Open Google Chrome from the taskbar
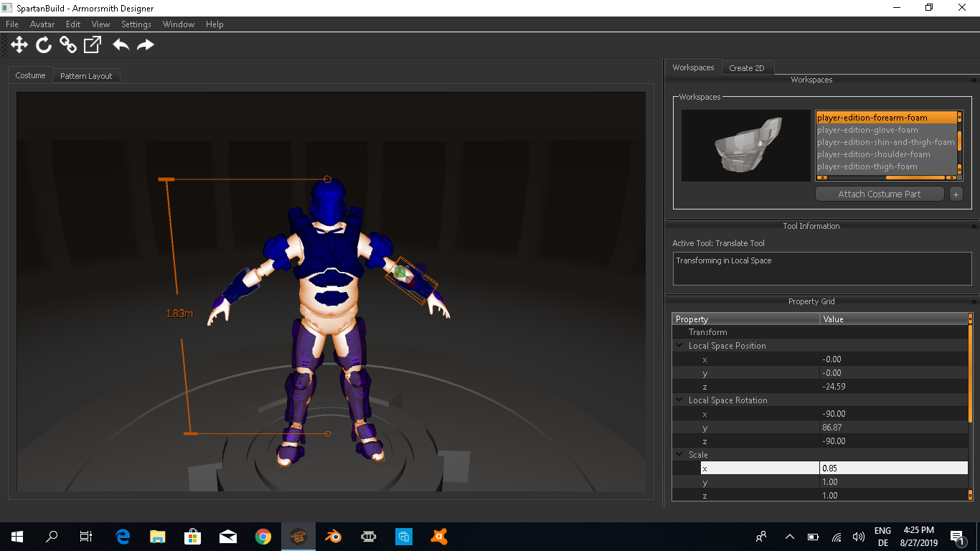980x551 pixels. point(263,536)
